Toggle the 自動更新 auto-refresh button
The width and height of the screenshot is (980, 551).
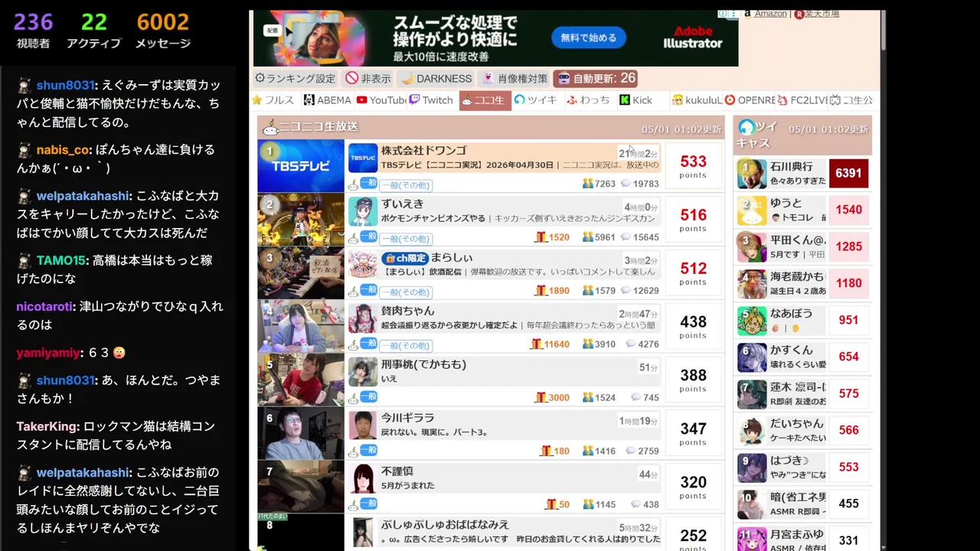[x=596, y=78]
